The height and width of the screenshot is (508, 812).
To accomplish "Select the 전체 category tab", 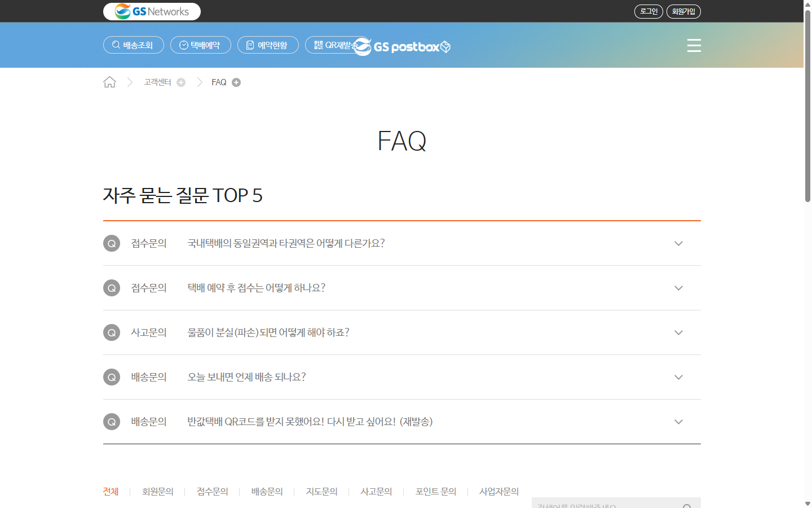I will click(x=111, y=492).
